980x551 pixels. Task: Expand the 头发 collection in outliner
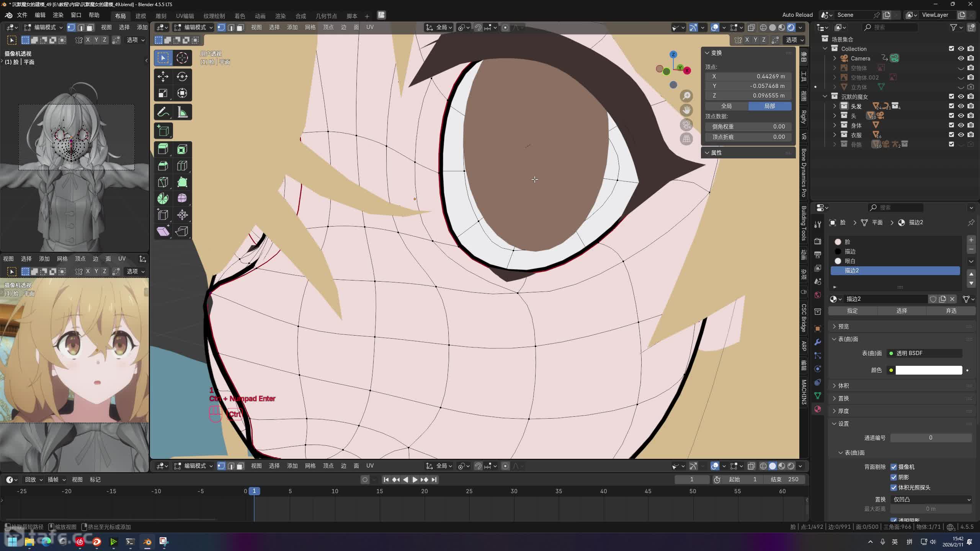click(x=835, y=106)
